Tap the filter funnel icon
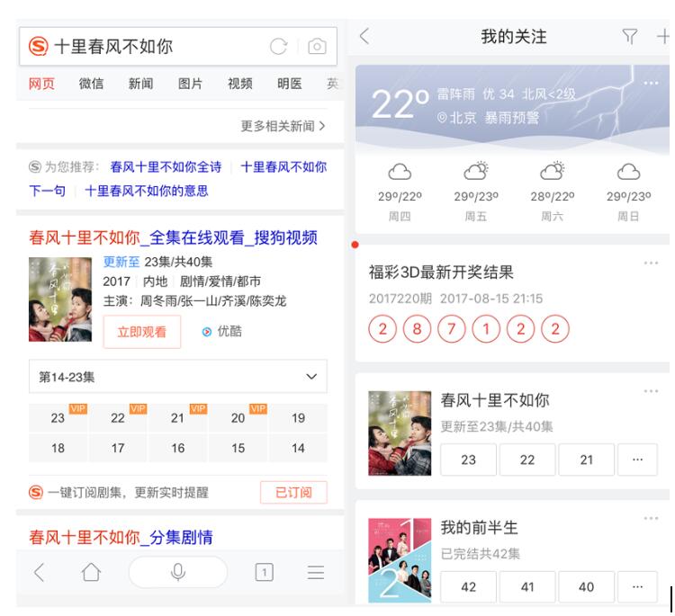 point(630,36)
